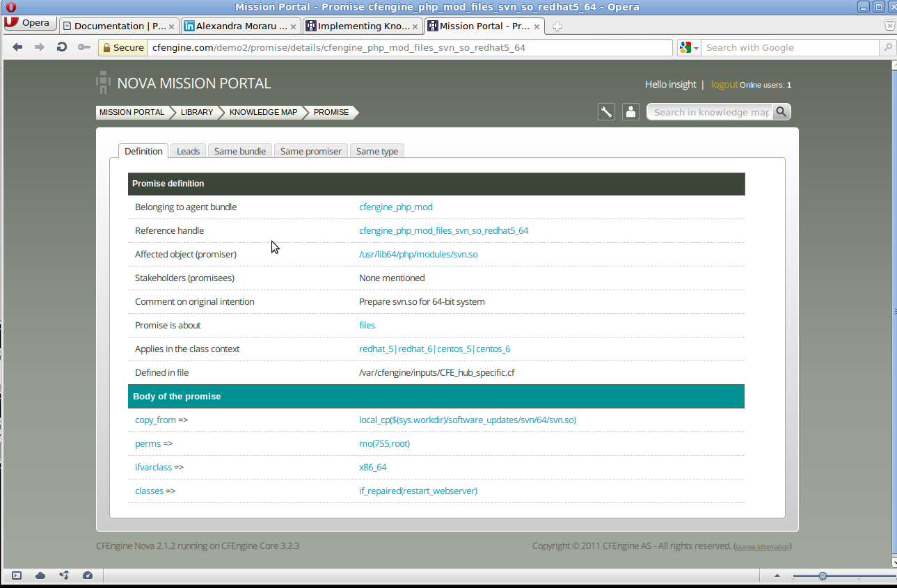This screenshot has height=588, width=897.
Task: Open a new browser tab
Action: [x=557, y=26]
